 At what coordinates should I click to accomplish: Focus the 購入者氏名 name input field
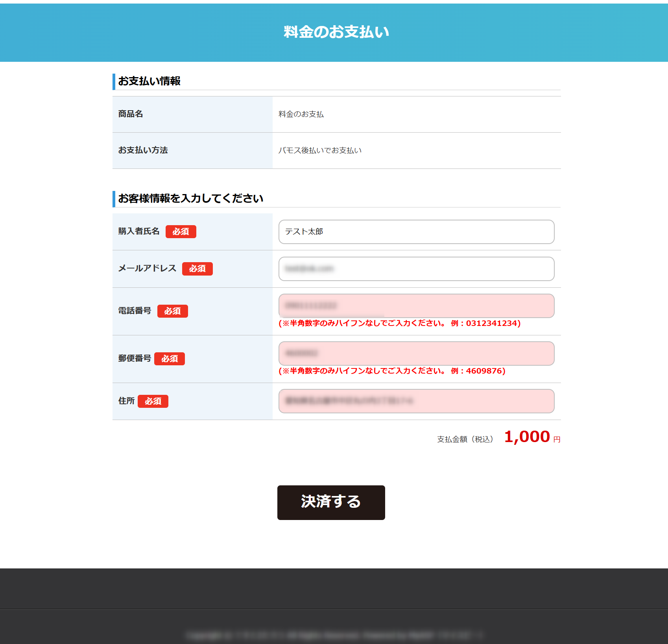click(x=416, y=232)
